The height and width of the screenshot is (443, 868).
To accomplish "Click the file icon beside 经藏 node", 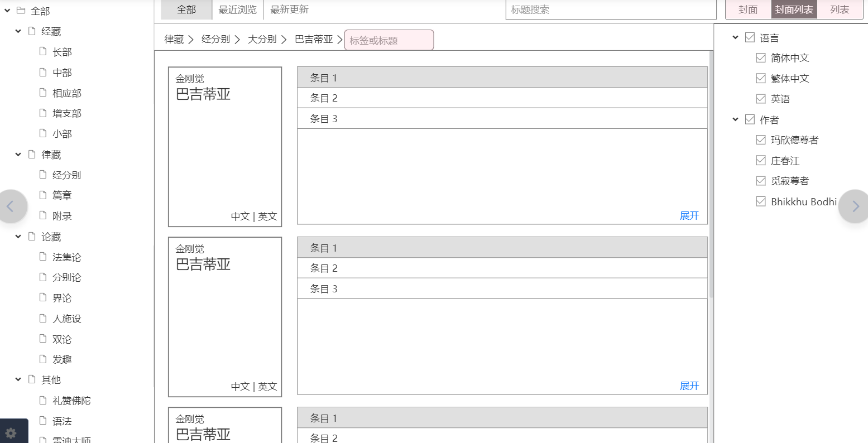I will [32, 31].
